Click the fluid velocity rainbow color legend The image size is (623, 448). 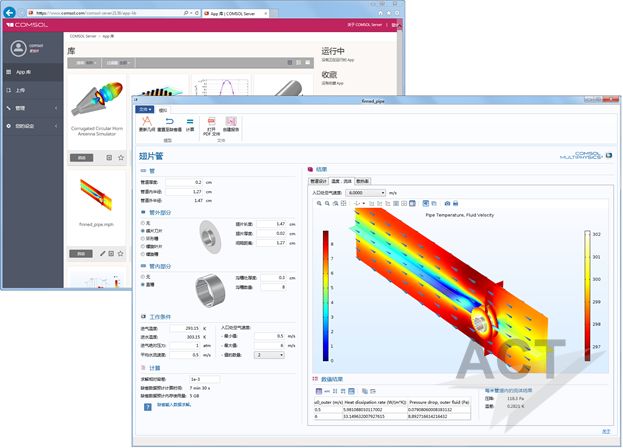pos(326,296)
